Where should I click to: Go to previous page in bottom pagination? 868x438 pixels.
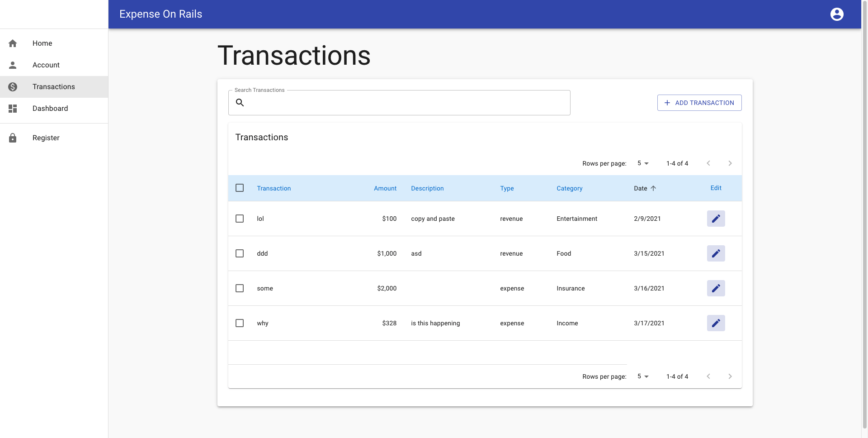(x=708, y=376)
